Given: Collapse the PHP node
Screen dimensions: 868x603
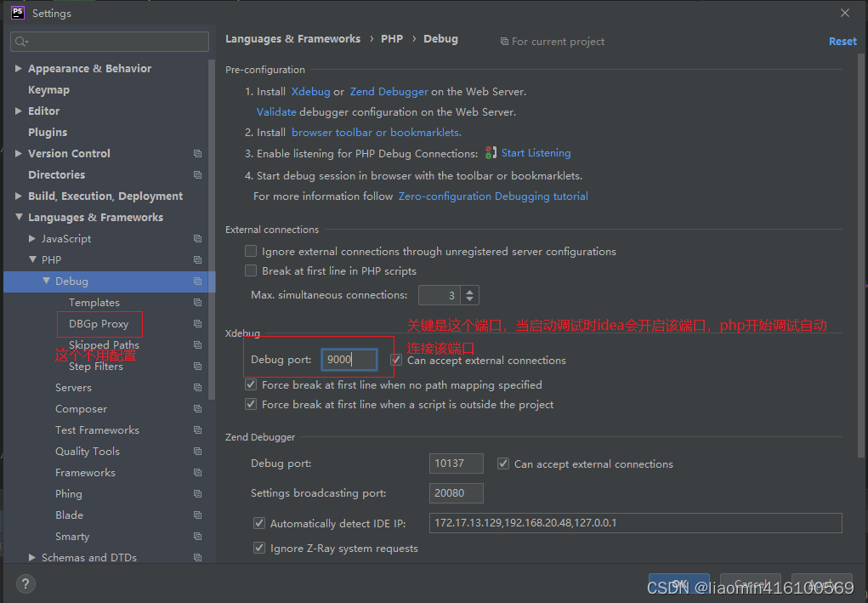Looking at the screenshot, I should tap(32, 259).
